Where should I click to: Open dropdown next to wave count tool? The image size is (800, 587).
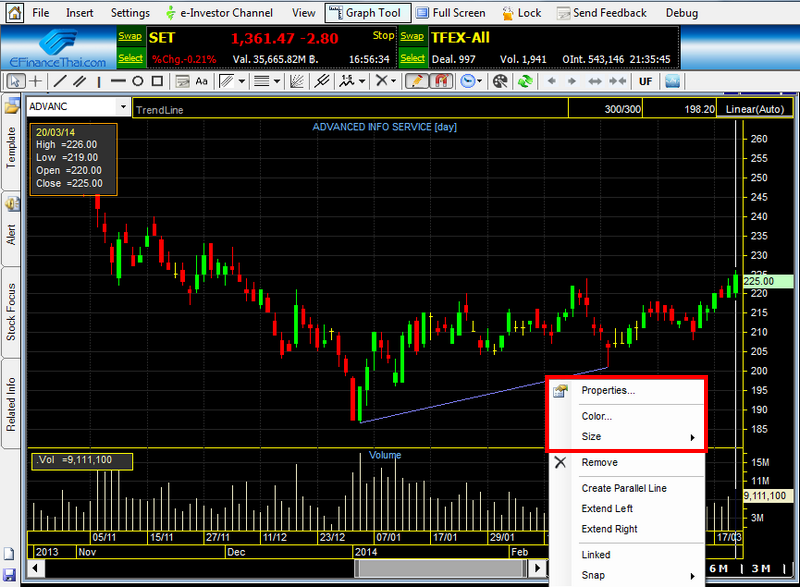[362, 81]
